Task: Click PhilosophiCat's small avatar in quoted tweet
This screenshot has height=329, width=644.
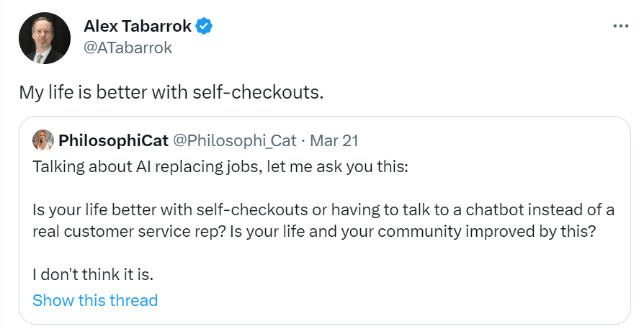Action: pos(43,140)
